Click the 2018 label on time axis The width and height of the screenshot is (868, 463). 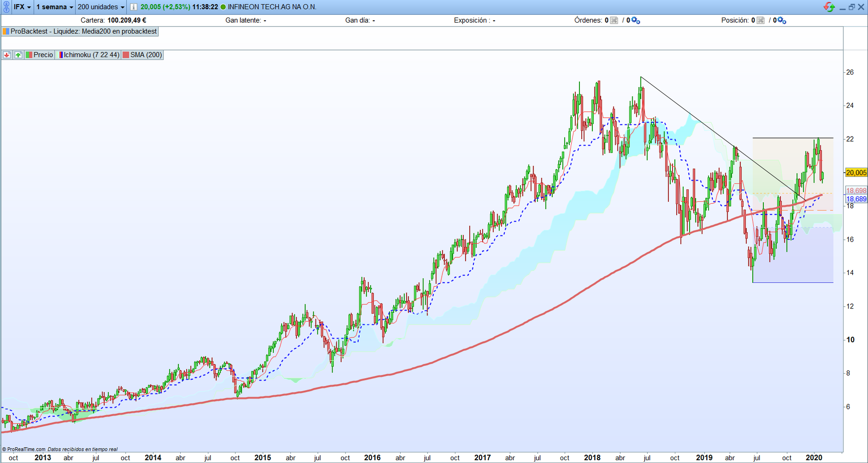[x=592, y=458]
